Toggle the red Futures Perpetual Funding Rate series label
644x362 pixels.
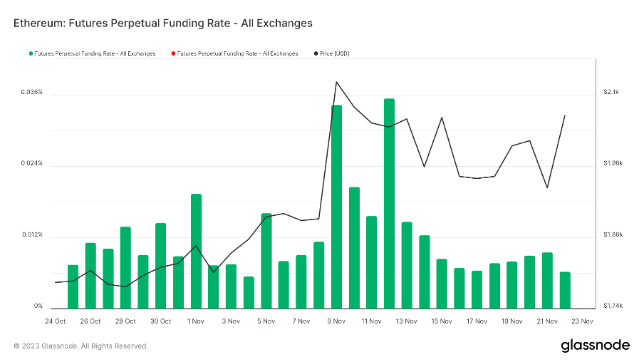pyautogui.click(x=237, y=53)
